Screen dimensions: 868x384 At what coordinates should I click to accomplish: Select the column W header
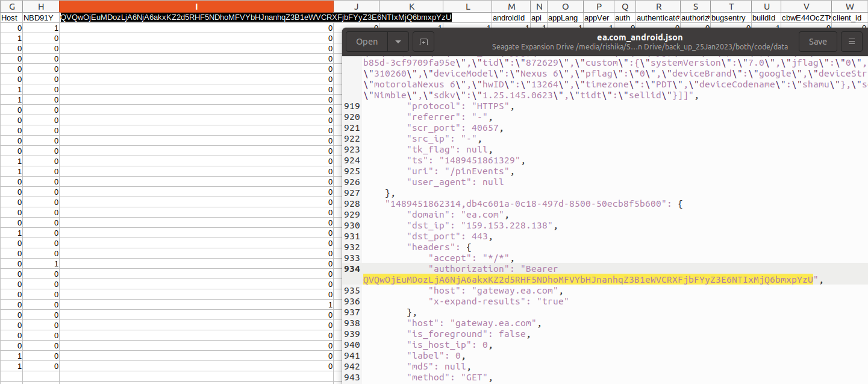[849, 6]
